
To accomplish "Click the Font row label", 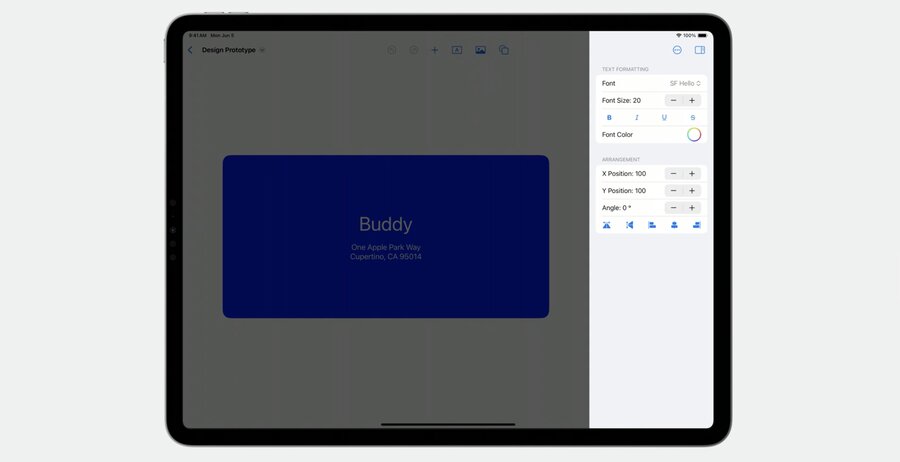I will click(x=608, y=84).
